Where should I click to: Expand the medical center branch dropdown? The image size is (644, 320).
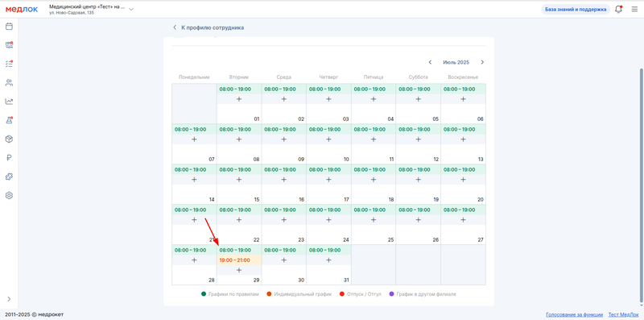tap(131, 10)
